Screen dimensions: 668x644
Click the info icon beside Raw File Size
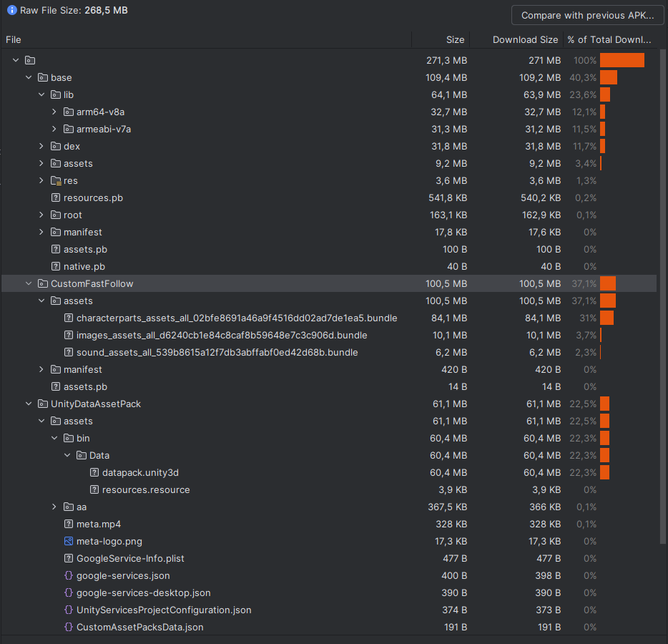pos(11,10)
